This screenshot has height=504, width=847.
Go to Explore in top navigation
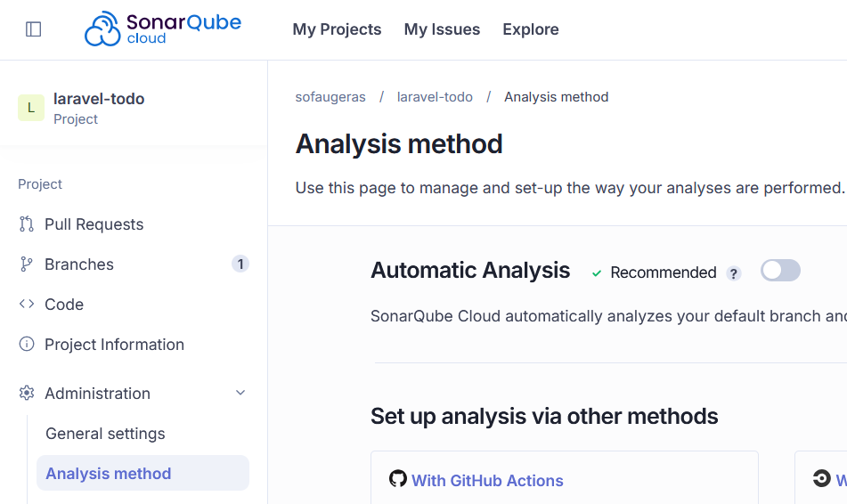[531, 29]
